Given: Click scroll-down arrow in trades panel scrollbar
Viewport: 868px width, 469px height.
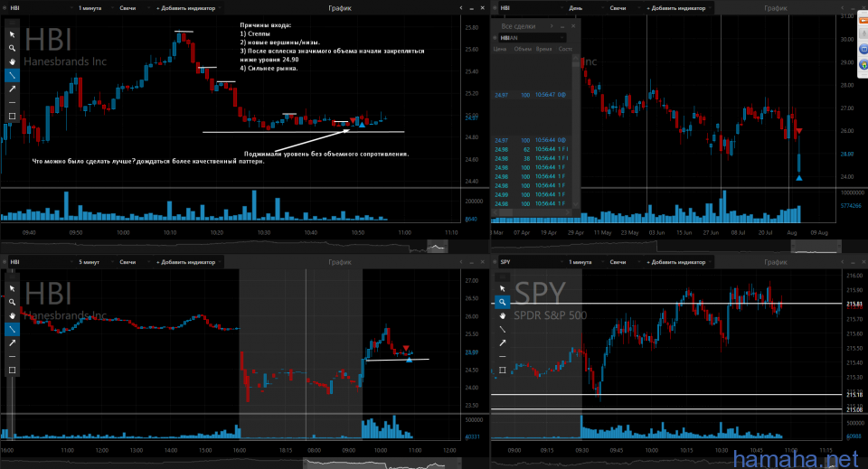Looking at the screenshot, I should pos(575,204).
